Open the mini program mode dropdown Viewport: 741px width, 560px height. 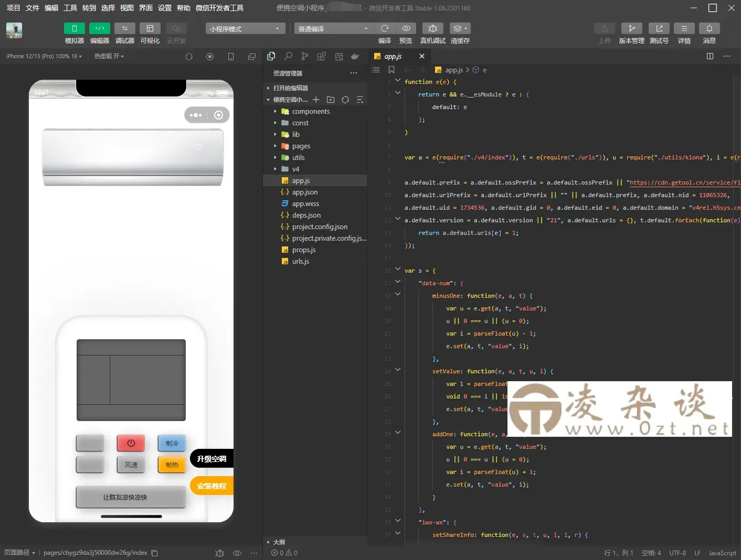(245, 29)
